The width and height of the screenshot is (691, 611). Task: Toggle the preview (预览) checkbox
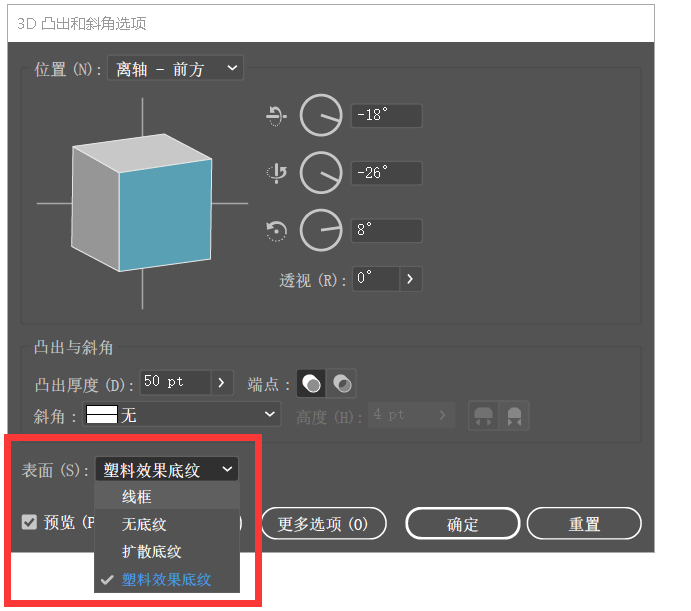(29, 522)
